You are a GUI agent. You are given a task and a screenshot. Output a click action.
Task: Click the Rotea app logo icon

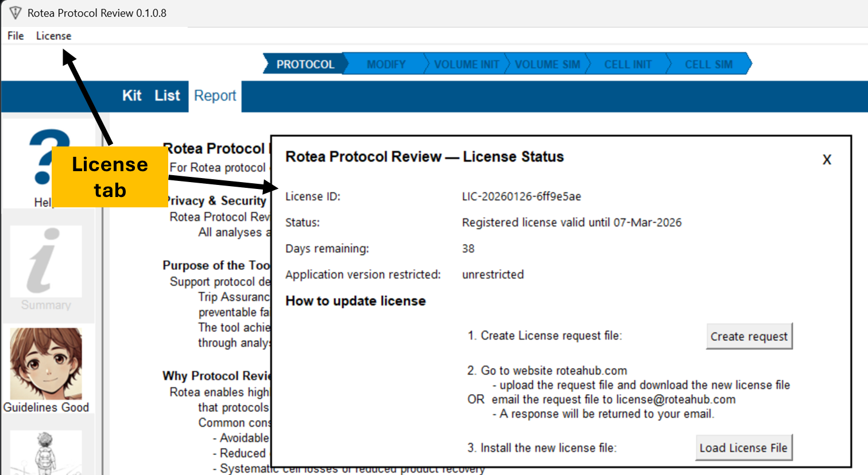pos(15,13)
